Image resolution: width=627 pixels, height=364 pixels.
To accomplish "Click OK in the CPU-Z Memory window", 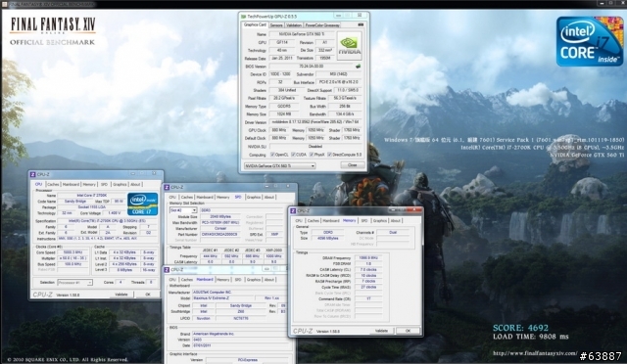I will (408, 331).
